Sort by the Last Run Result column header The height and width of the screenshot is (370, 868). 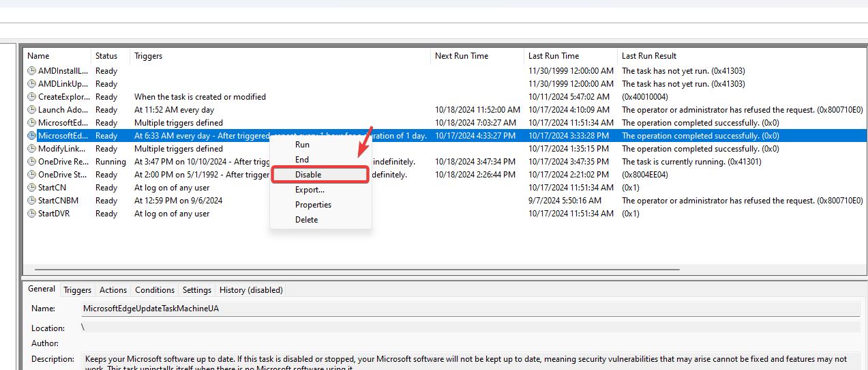pyautogui.click(x=741, y=56)
